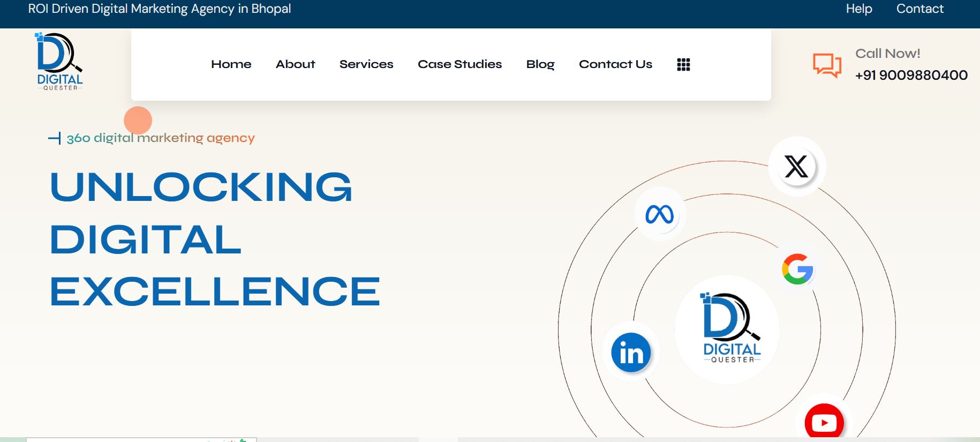Image resolution: width=980 pixels, height=442 pixels.
Task: Click the YouTube play icon
Action: tap(824, 422)
